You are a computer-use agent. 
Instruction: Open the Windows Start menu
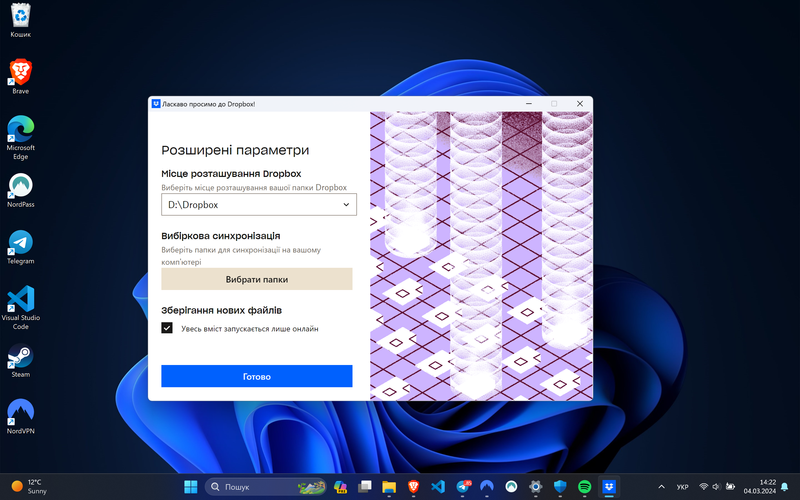[190, 486]
